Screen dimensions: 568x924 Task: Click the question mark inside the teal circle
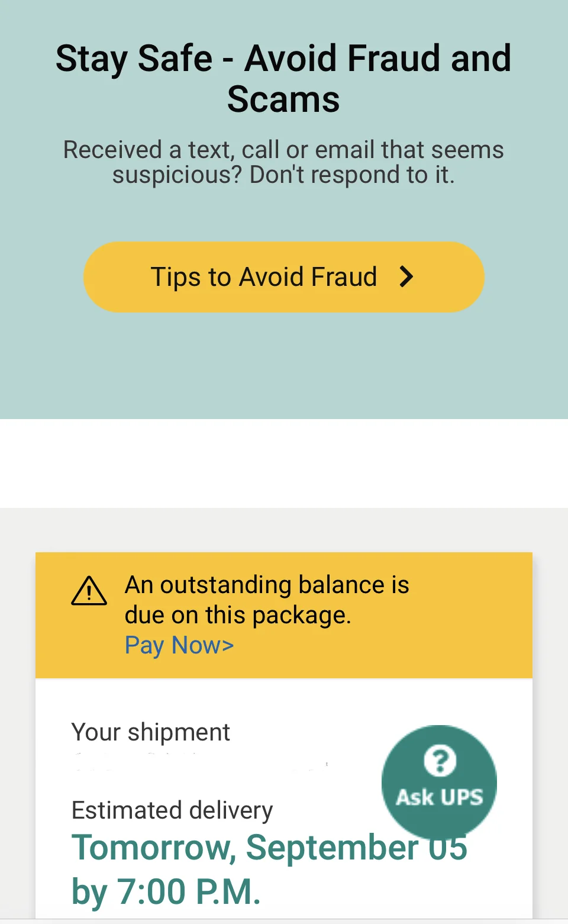coord(439,762)
